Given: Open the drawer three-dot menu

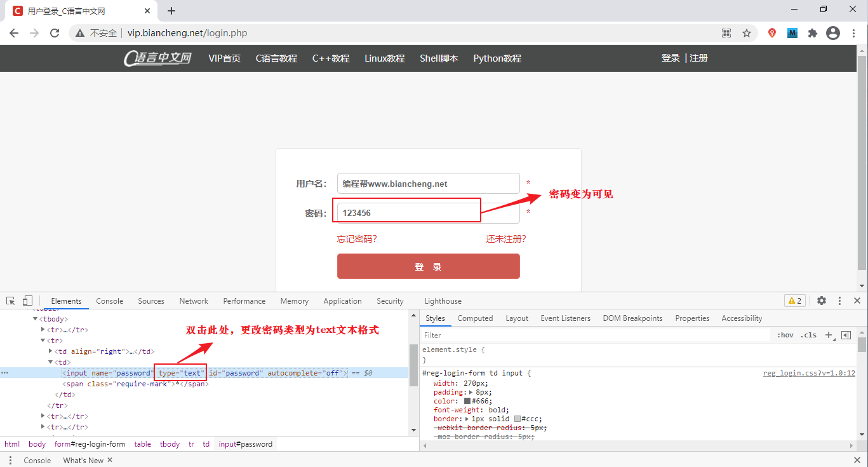Looking at the screenshot, I should click(11, 460).
